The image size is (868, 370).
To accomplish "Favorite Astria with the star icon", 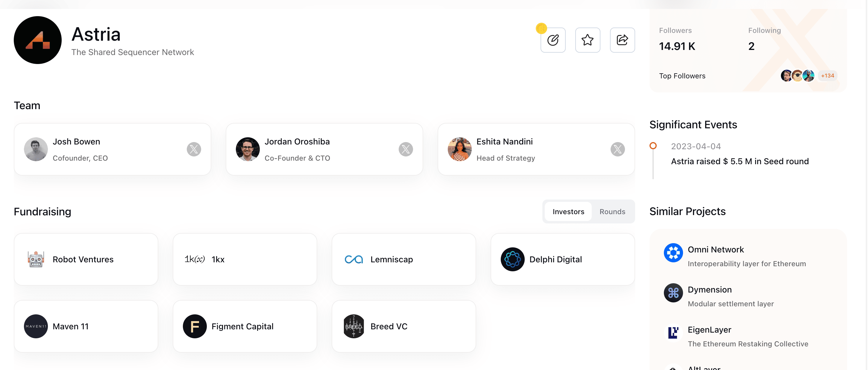I will coord(588,40).
